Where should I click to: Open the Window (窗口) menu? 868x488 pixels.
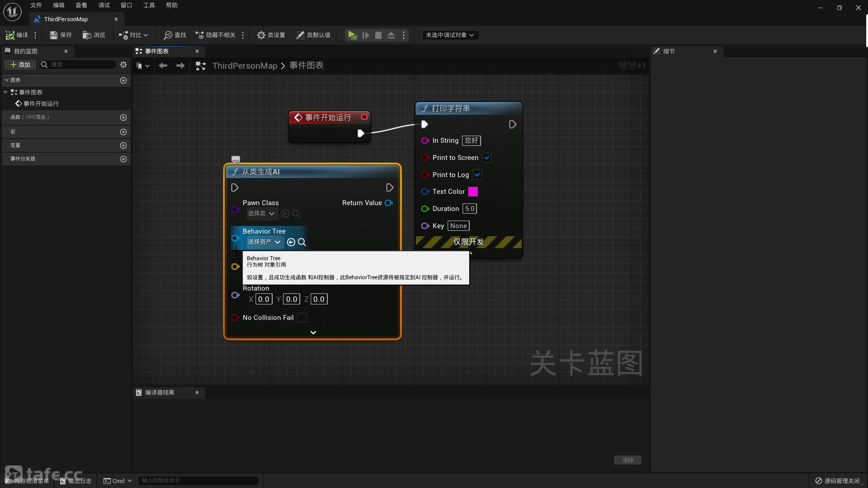tap(127, 5)
